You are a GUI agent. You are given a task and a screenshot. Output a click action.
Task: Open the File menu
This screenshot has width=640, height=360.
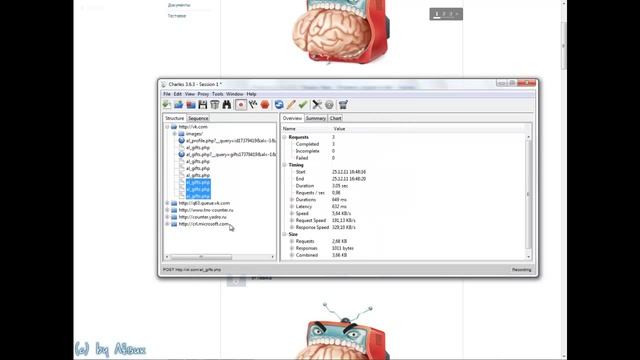167,94
